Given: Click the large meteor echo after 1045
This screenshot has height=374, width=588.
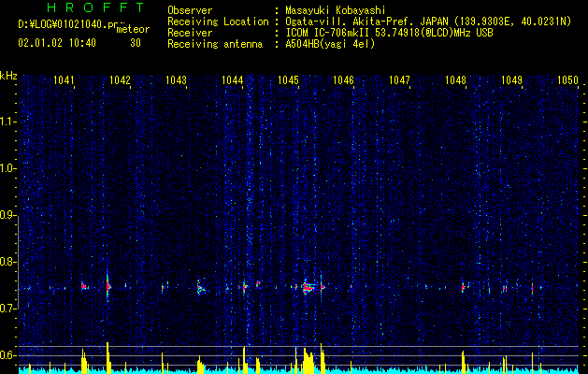Looking at the screenshot, I should pos(308,288).
